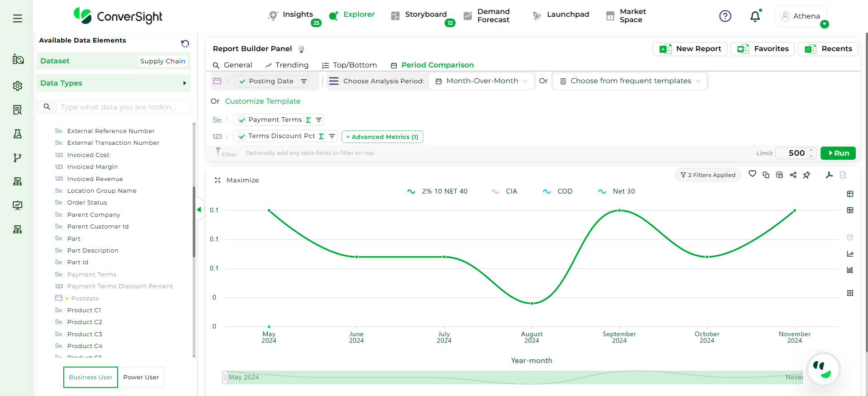Pin the chart using pin icon
Image resolution: width=868 pixels, height=396 pixels.
[806, 175]
